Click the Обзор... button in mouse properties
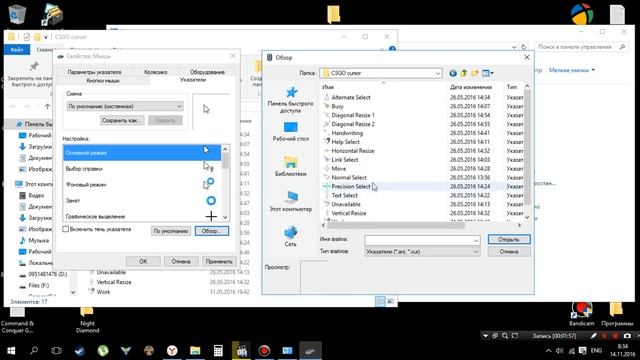The image size is (640, 360). (211, 231)
